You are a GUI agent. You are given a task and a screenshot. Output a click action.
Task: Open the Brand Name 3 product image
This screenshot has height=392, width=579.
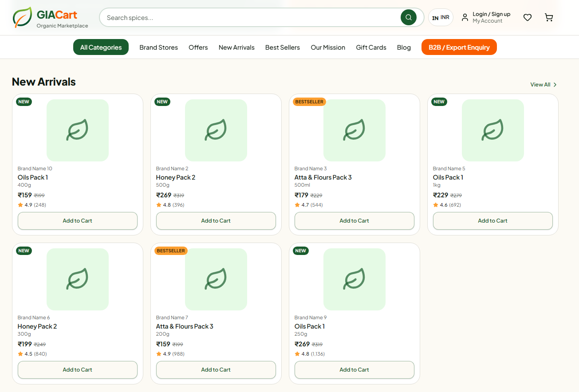(x=354, y=130)
